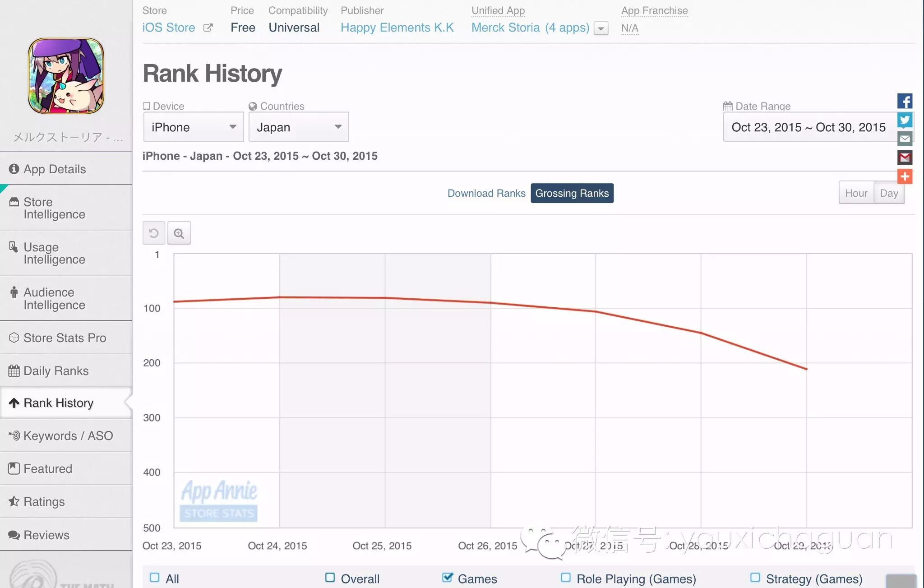924x588 pixels.
Task: Open Happy Elements K.K publisher link
Action: click(397, 28)
